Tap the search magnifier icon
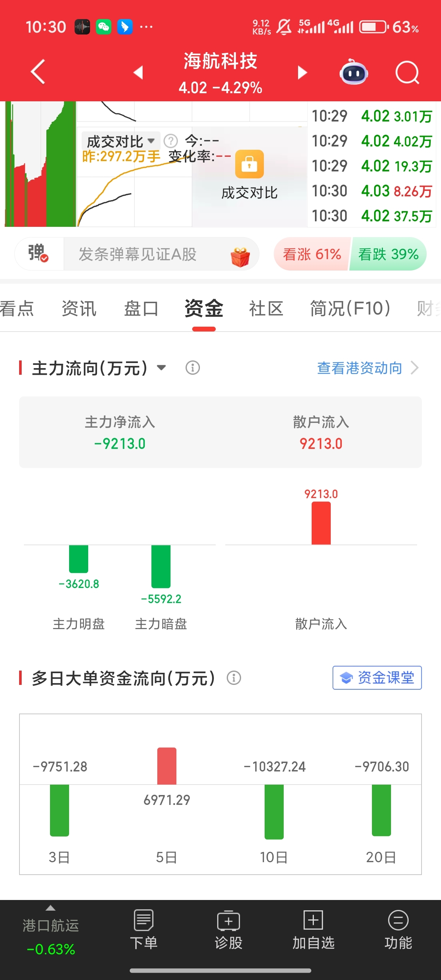Viewport: 441px width, 980px height. click(x=407, y=72)
